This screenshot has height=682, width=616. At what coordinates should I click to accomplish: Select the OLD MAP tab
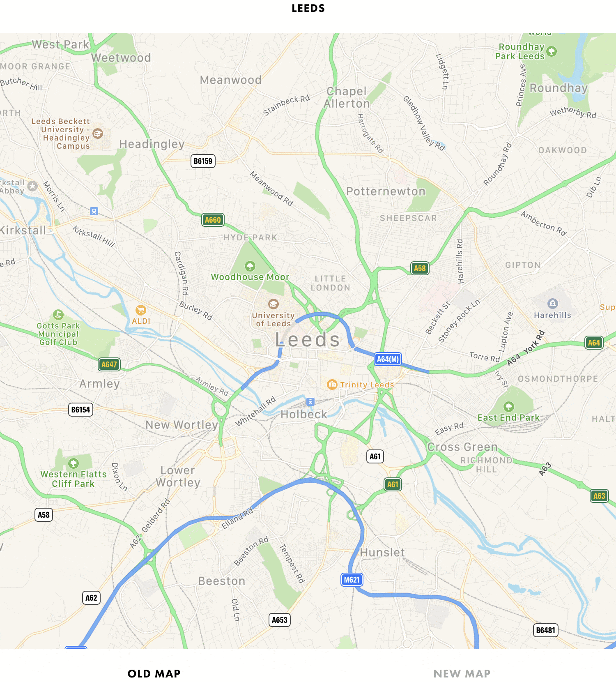click(154, 674)
